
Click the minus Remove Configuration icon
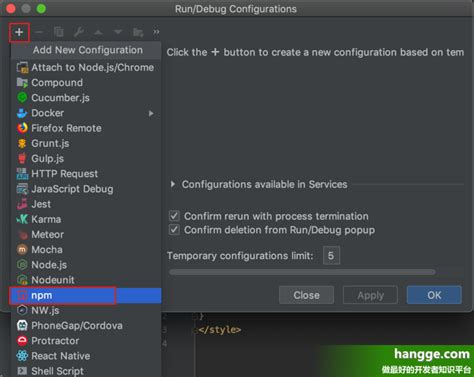(39, 32)
